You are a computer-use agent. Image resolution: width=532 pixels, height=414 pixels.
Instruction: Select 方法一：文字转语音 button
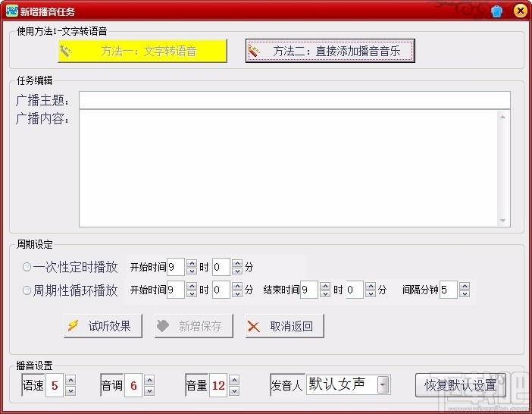coord(142,51)
